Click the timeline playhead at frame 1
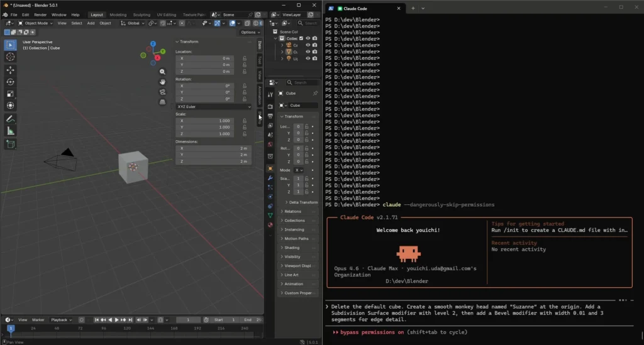Image resolution: width=644 pixels, height=345 pixels. coord(11,328)
